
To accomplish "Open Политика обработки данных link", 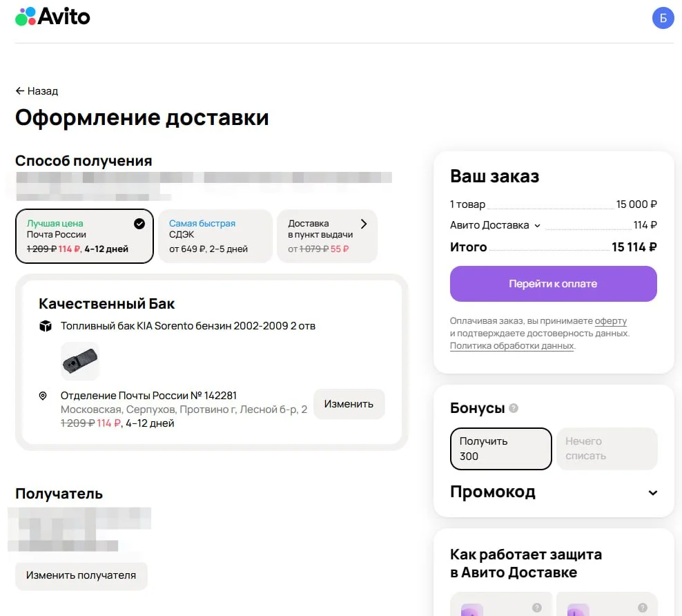I will click(x=512, y=346).
